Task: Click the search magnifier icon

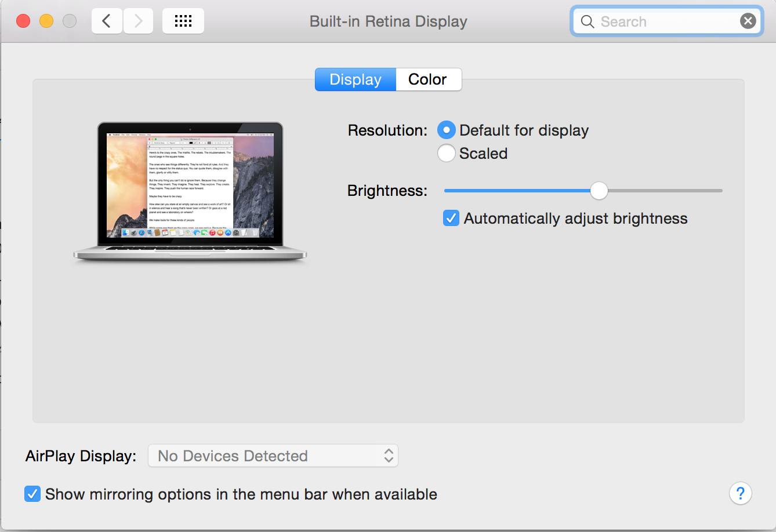Action: [588, 21]
